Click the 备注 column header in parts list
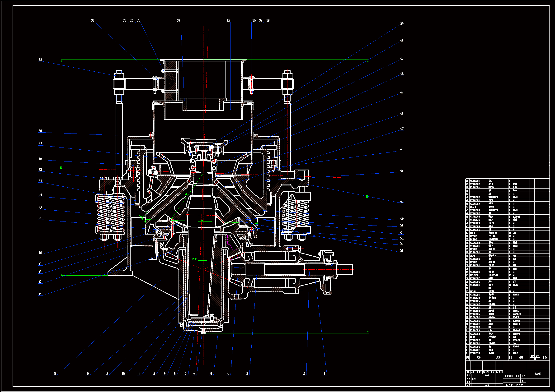The image size is (555, 392). (x=544, y=357)
